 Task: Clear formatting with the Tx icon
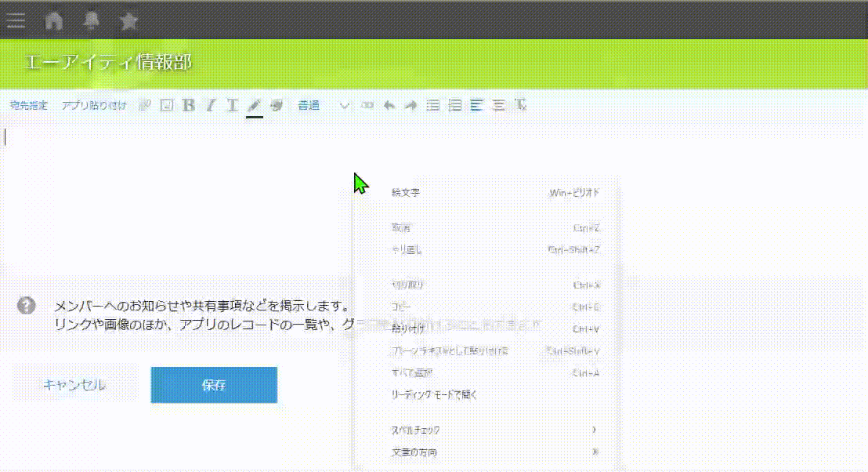click(x=521, y=105)
